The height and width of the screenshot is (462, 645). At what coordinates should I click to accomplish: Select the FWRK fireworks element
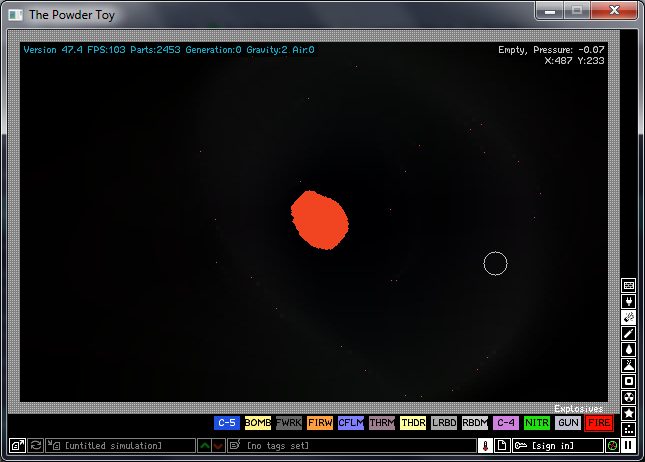pos(289,423)
